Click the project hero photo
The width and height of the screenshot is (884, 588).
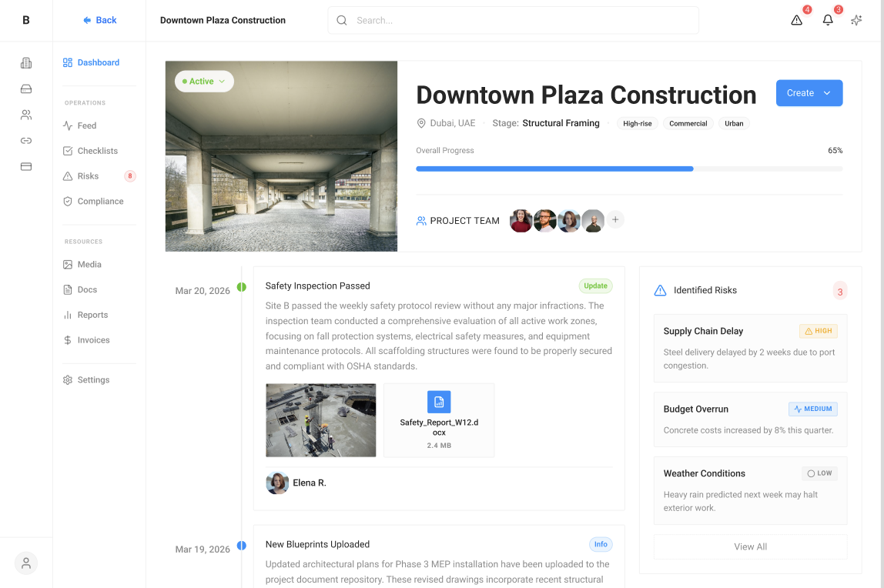[x=281, y=156]
